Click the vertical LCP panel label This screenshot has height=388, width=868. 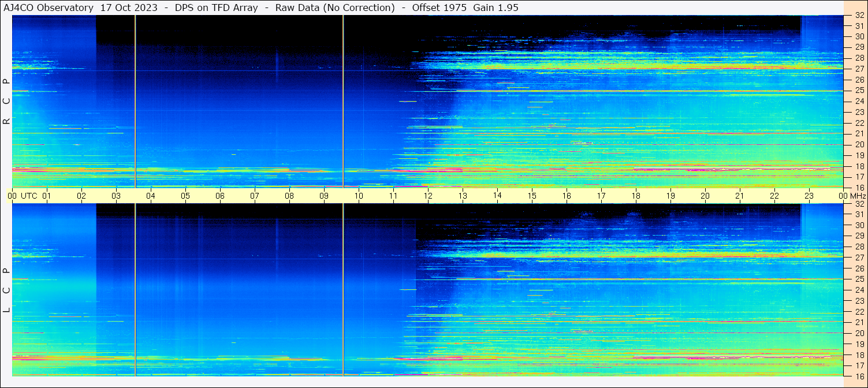(6, 290)
